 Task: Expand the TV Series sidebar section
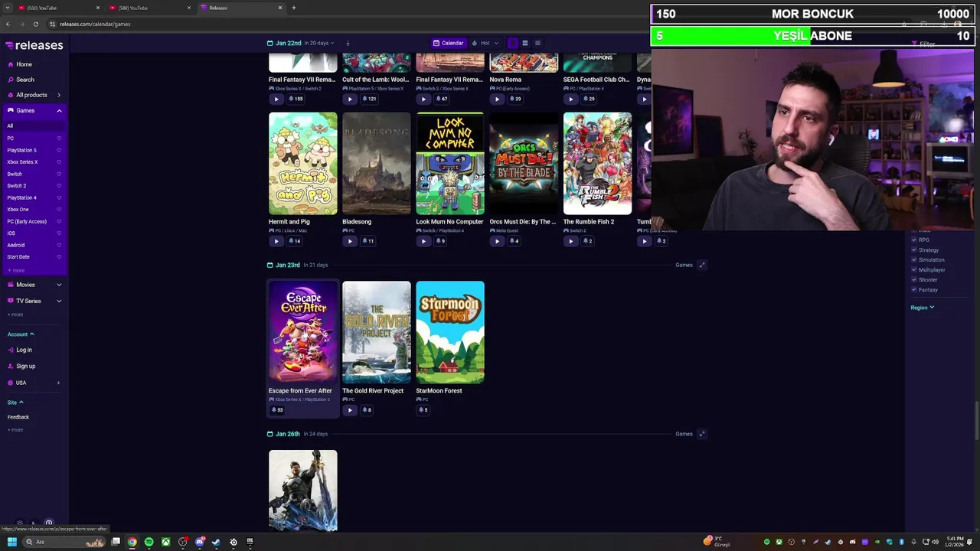pos(59,301)
